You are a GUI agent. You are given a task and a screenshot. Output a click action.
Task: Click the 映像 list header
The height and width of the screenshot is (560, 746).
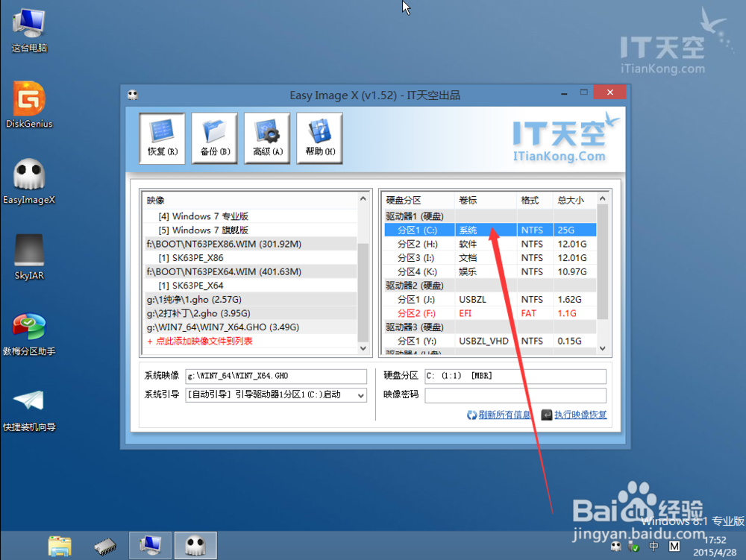[x=251, y=200]
